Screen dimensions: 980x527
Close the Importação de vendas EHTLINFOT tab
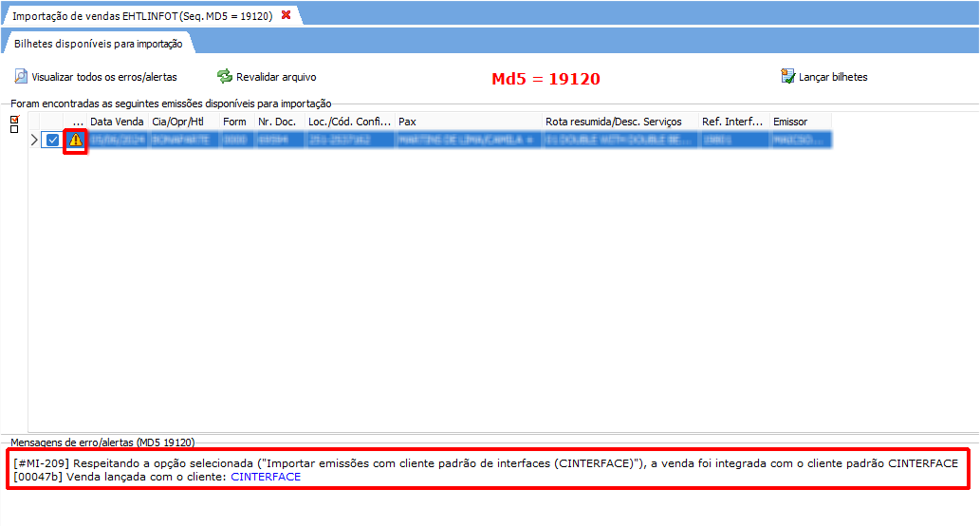(286, 15)
